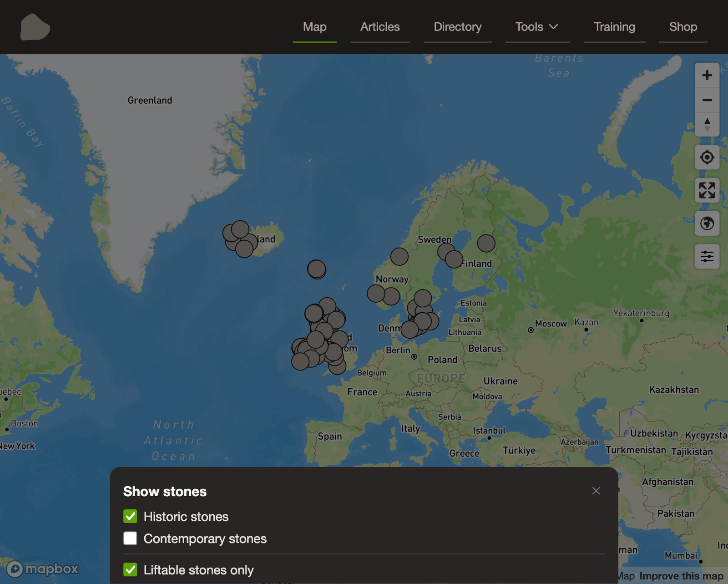
Task: Select the Map tab
Action: 315,27
